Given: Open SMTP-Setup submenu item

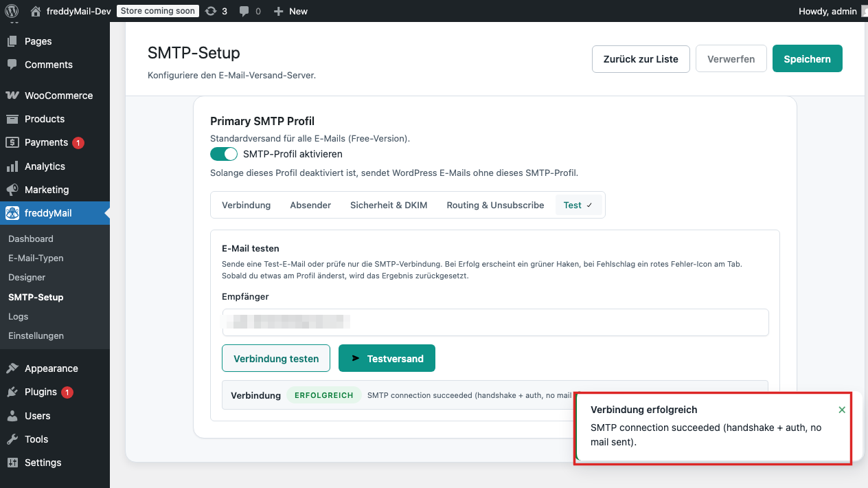Looking at the screenshot, I should click(x=36, y=297).
